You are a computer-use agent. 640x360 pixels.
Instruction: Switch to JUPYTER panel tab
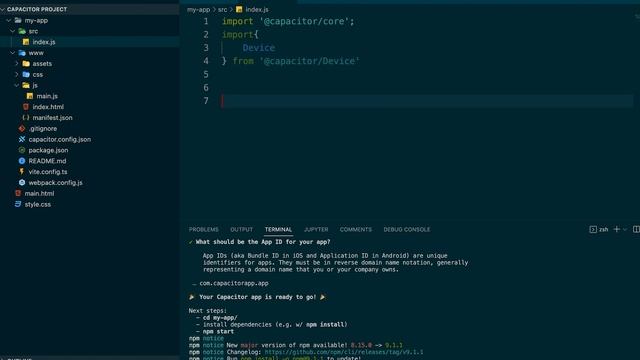[x=316, y=229]
